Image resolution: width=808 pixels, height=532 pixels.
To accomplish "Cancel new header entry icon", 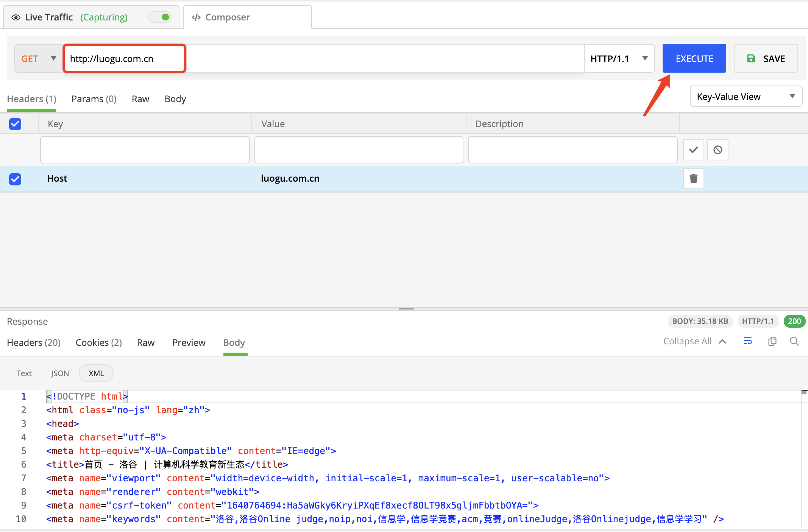I will click(718, 150).
